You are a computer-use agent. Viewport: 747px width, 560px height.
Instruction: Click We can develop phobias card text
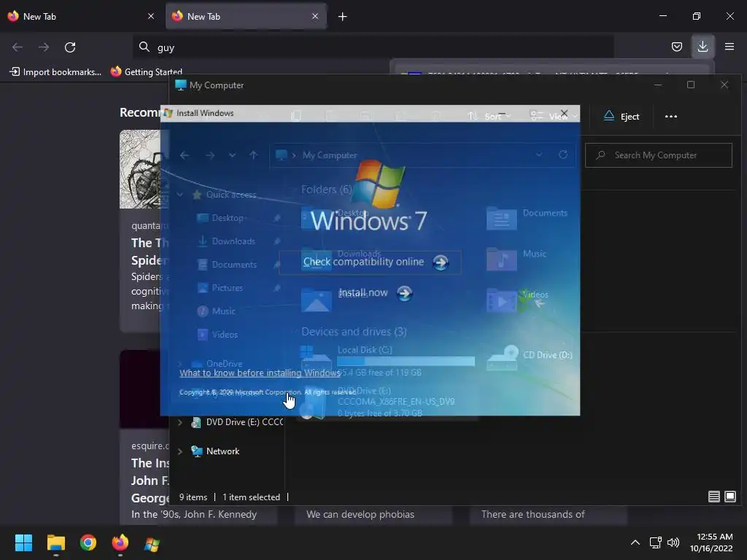click(x=360, y=514)
